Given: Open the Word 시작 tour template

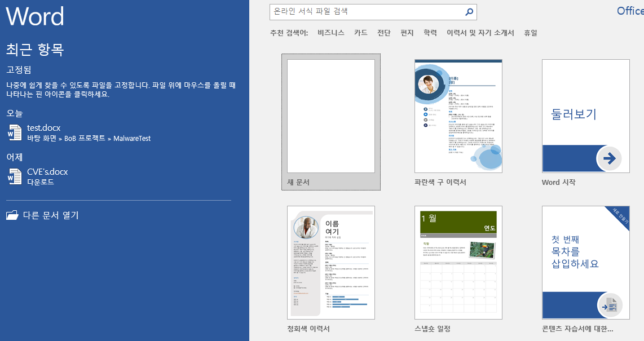Looking at the screenshot, I should (x=586, y=116).
